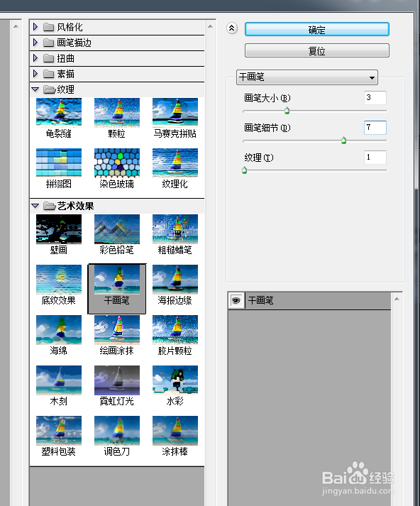The image size is (420, 506).
Task: Click the 画笔细节 slider handle
Action: [343, 141]
